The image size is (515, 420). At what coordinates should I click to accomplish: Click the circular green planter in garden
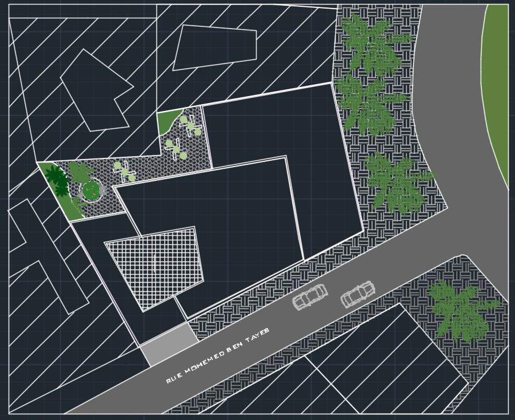tap(90, 189)
